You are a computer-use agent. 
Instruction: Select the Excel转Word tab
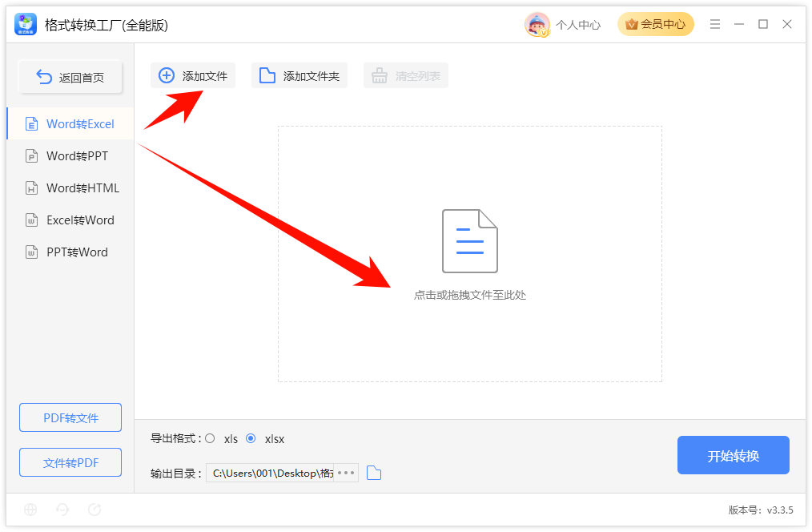[x=70, y=220]
